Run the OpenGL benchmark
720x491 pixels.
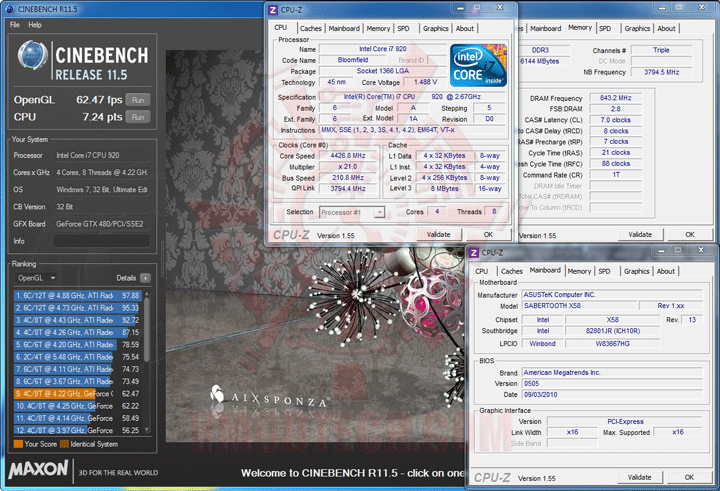coord(138,100)
